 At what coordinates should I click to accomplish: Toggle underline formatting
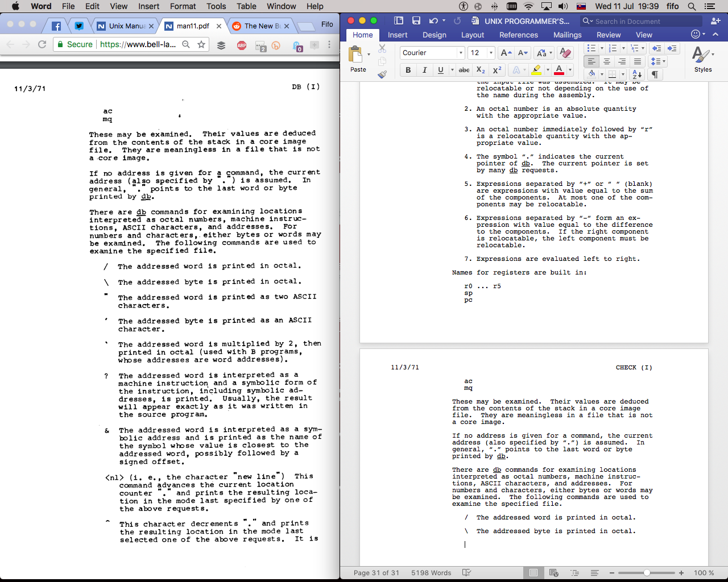(x=441, y=70)
